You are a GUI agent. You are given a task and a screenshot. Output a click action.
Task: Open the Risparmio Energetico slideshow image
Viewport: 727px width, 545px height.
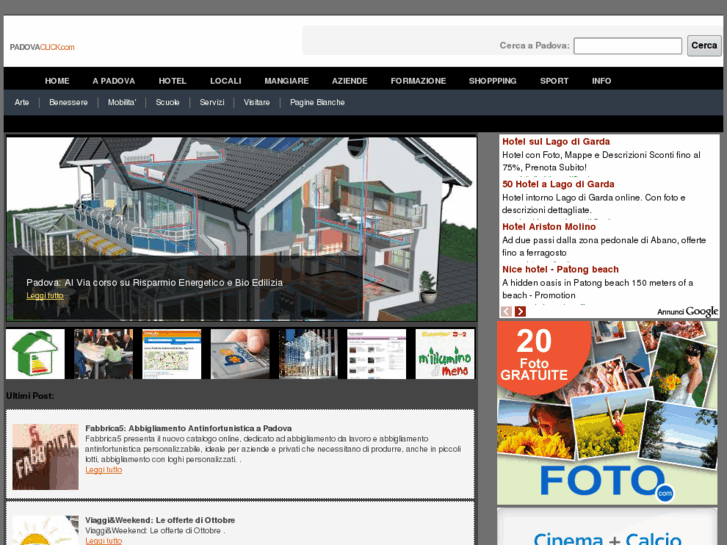[242, 228]
